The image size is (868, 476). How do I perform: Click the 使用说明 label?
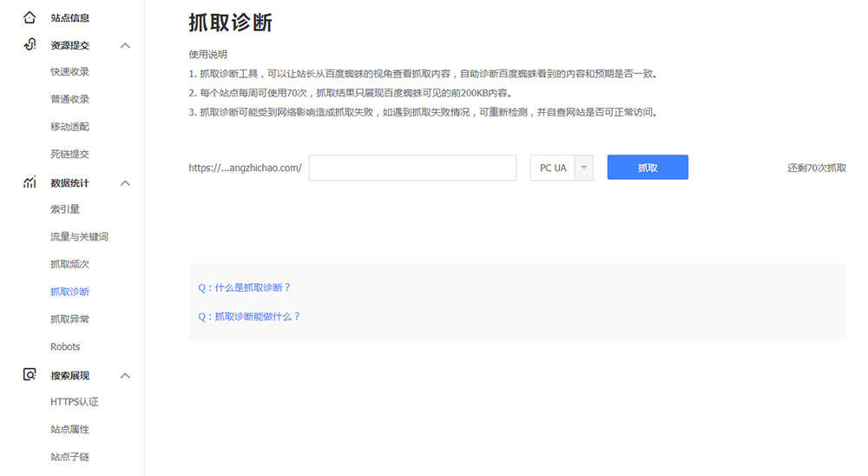tap(208, 55)
